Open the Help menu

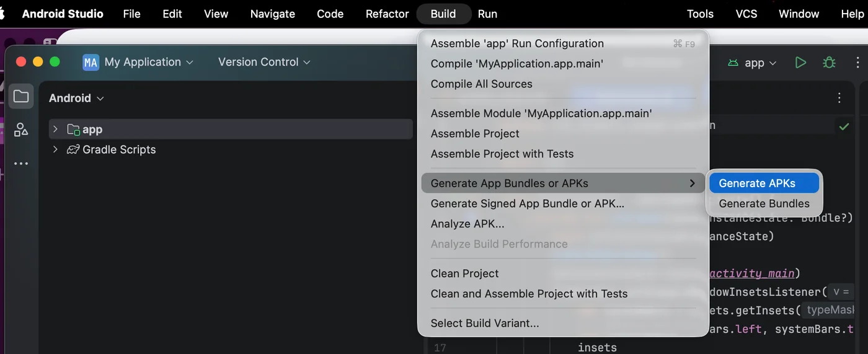852,14
